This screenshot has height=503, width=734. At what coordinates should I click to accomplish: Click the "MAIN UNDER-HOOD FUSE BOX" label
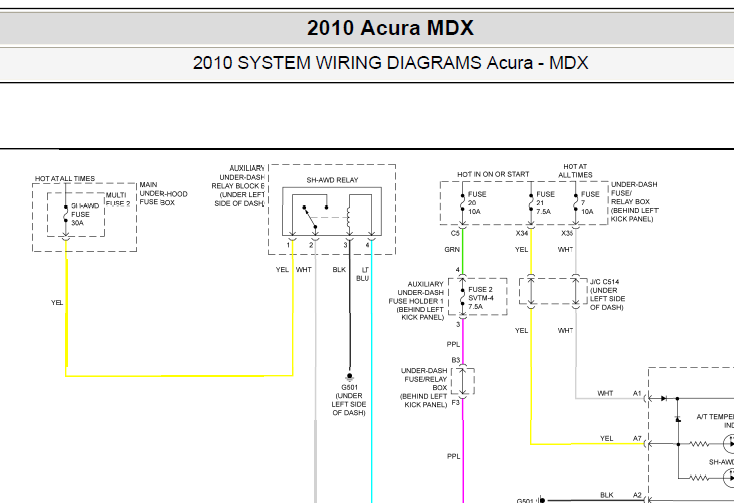(x=163, y=194)
